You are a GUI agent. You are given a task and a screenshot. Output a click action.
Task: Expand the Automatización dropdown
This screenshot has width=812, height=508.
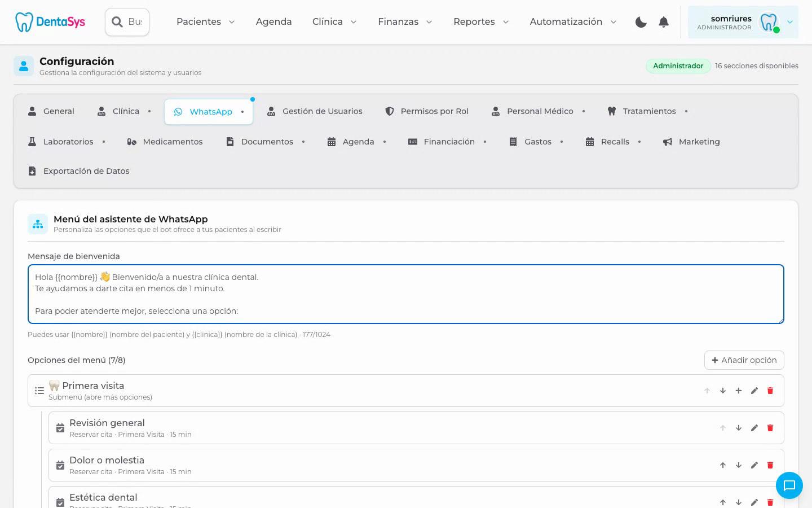coord(573,22)
